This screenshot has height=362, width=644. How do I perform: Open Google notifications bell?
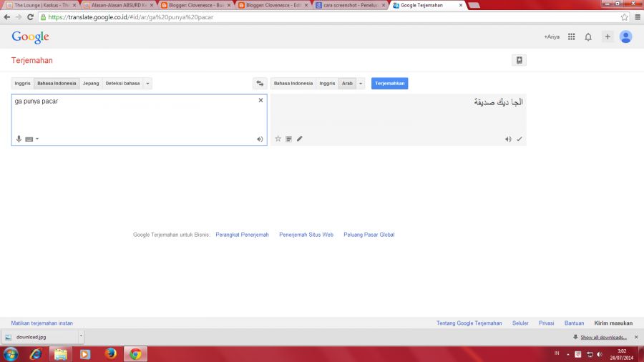click(x=588, y=37)
